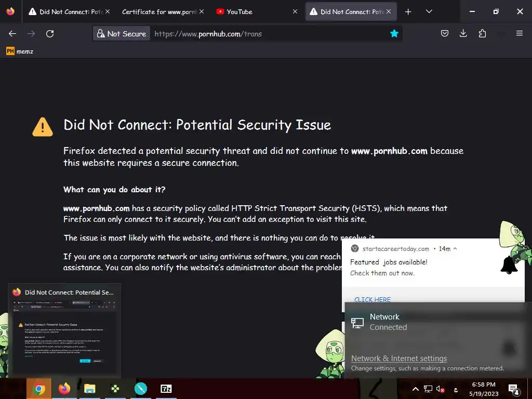Close the active Did Not Connect tab
The image size is (532, 399).
[x=389, y=11]
